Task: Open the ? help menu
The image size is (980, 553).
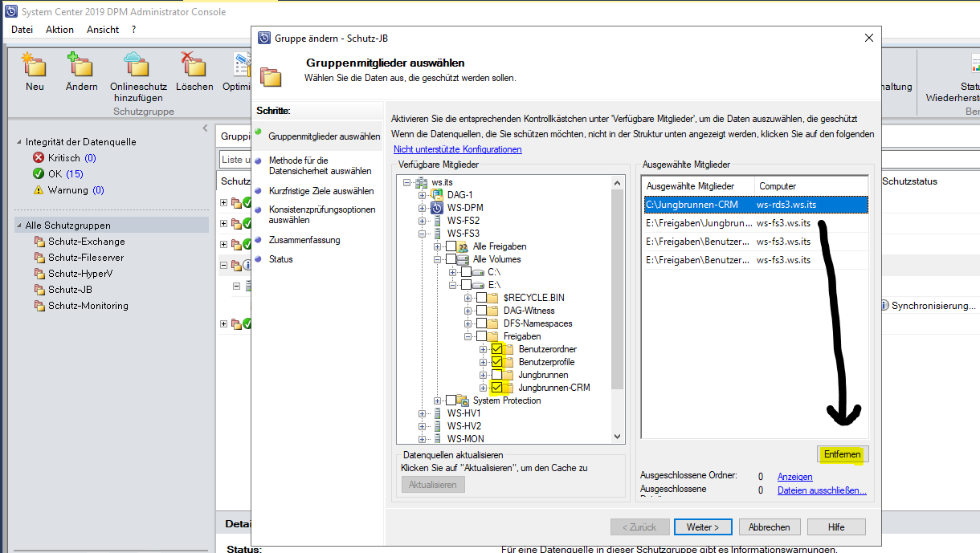Action: [x=134, y=30]
